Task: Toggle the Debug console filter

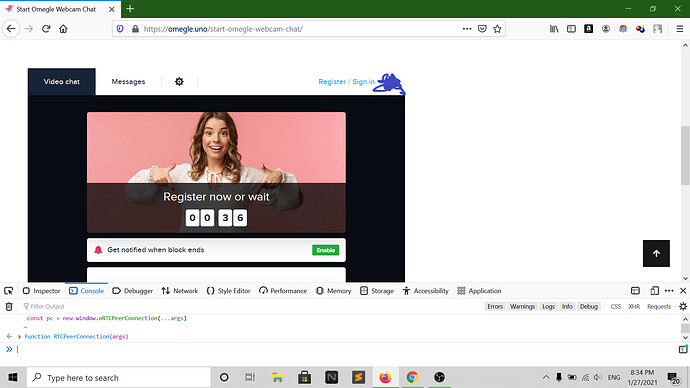Action: 589,307
